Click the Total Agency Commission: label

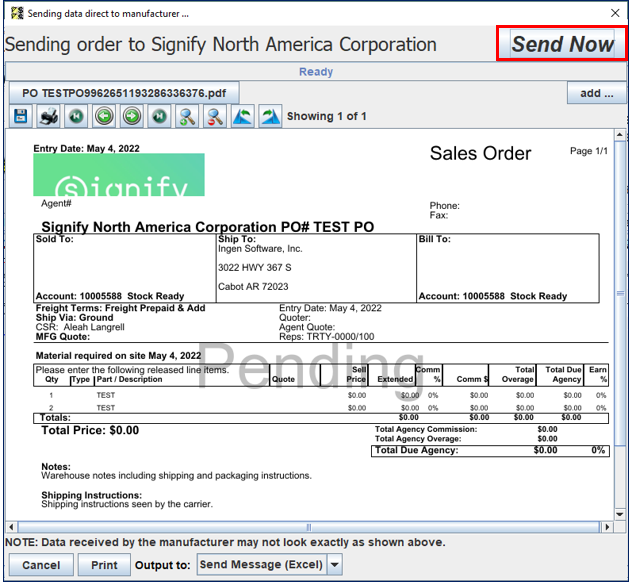[426, 429]
